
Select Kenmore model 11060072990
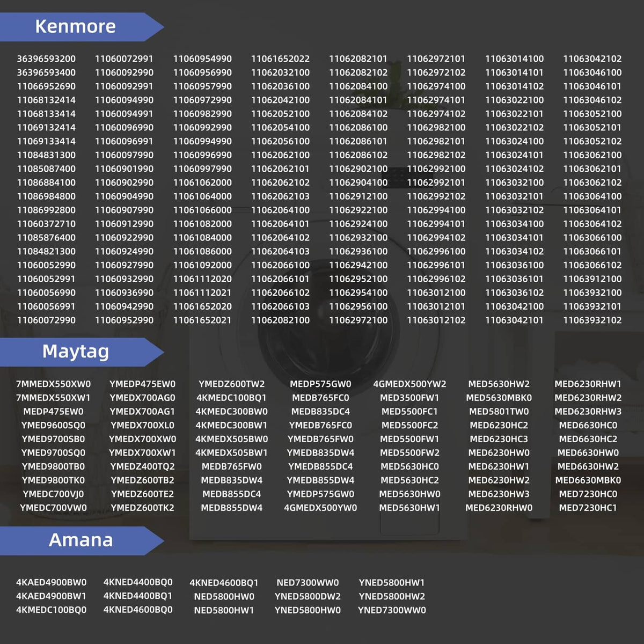coord(46,320)
